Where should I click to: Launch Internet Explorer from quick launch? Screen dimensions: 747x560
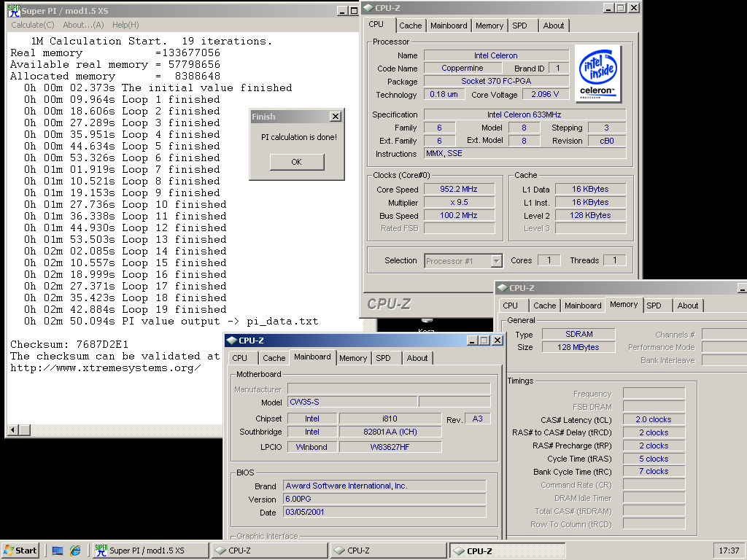[x=75, y=551]
